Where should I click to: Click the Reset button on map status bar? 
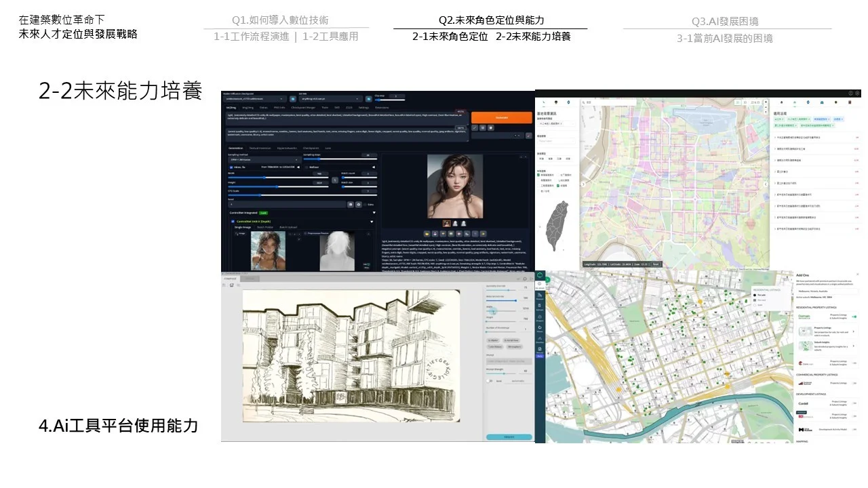[x=655, y=264]
